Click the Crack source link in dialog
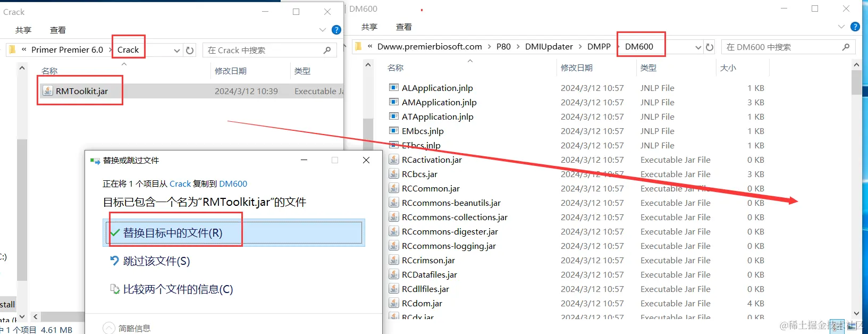This screenshot has height=334, width=868. click(180, 183)
